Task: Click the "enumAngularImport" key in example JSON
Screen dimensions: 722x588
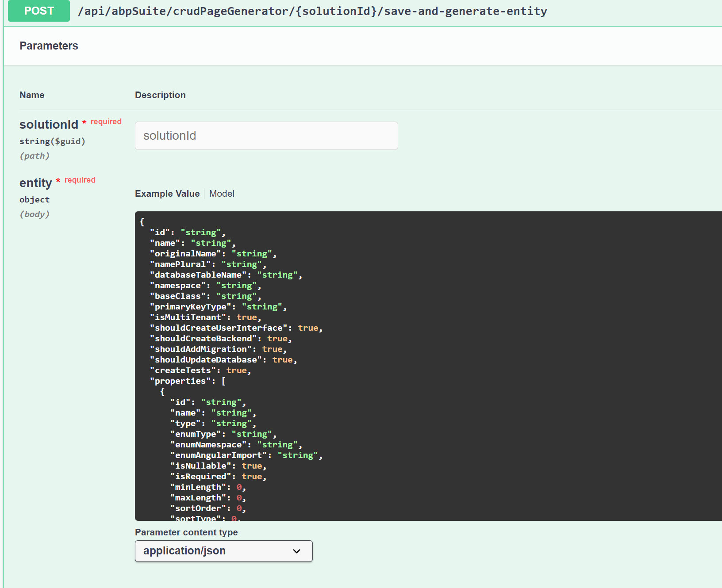Action: coord(219,455)
